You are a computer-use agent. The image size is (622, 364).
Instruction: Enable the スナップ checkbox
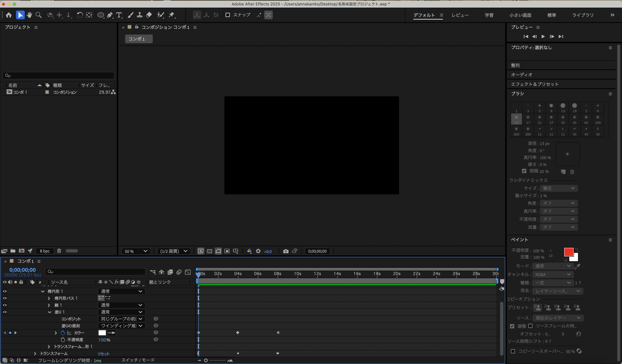pos(228,15)
